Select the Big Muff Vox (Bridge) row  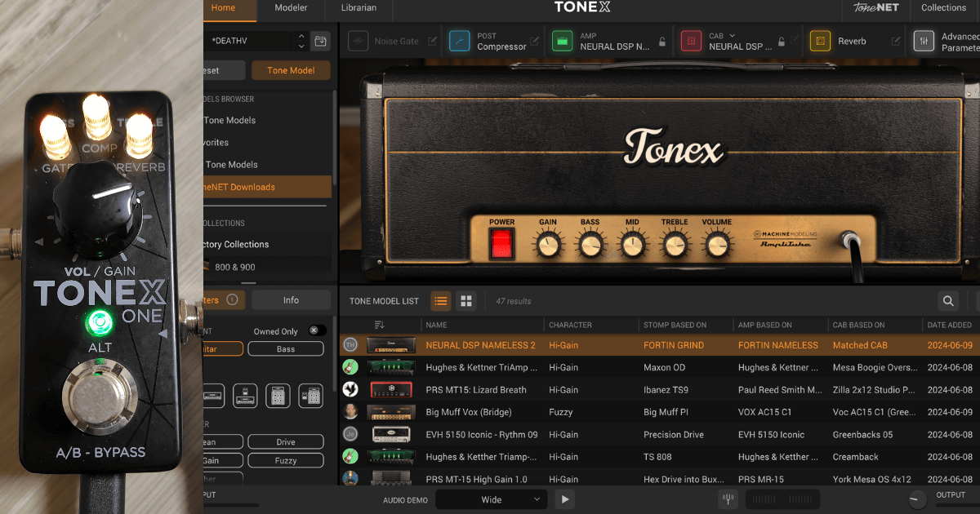660,412
